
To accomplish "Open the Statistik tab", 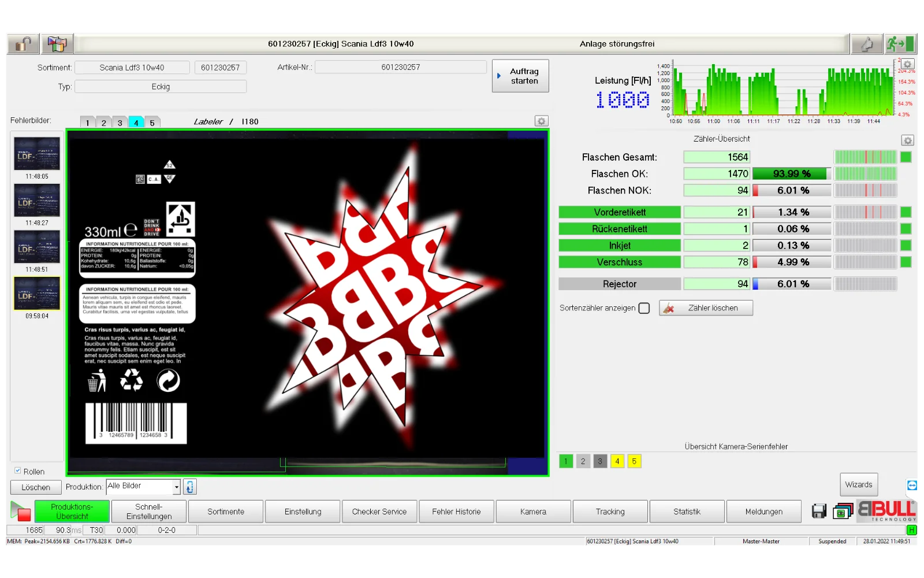I will click(687, 512).
